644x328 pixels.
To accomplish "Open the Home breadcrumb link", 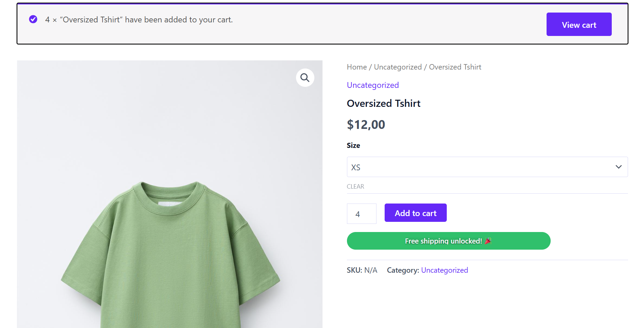I will [356, 67].
